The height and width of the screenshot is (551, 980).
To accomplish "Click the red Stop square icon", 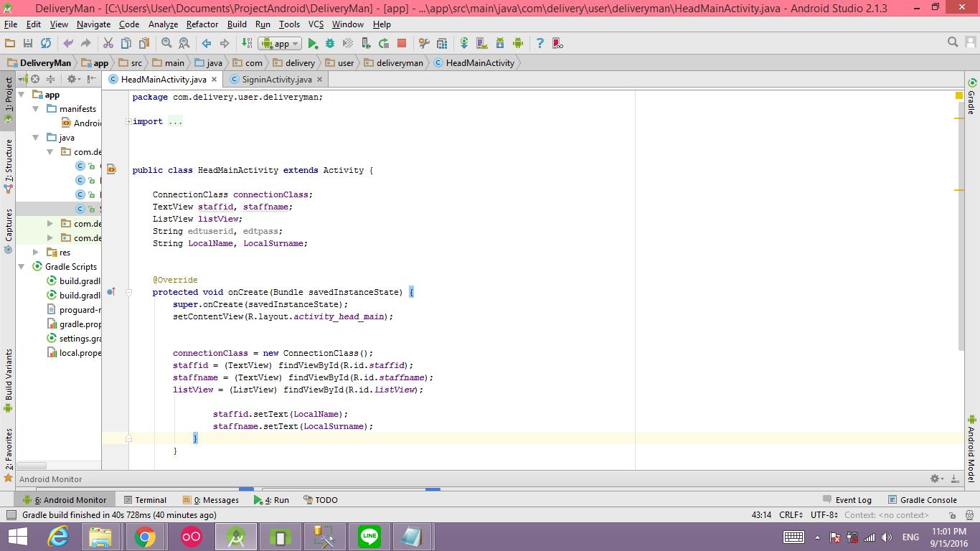I will [x=402, y=44].
